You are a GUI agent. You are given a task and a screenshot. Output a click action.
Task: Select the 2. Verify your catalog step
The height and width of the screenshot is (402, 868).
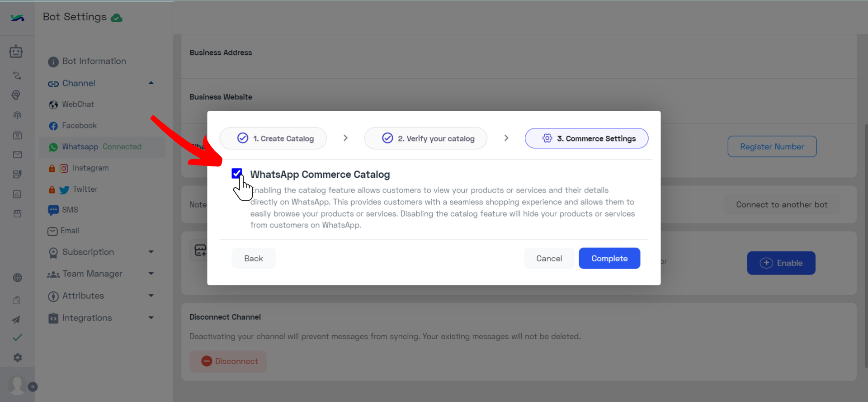click(425, 138)
